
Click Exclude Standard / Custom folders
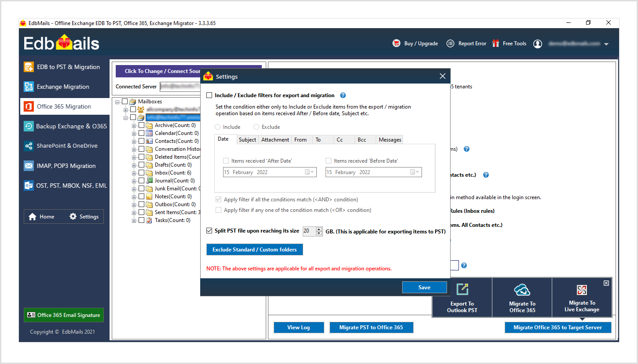coord(255,250)
